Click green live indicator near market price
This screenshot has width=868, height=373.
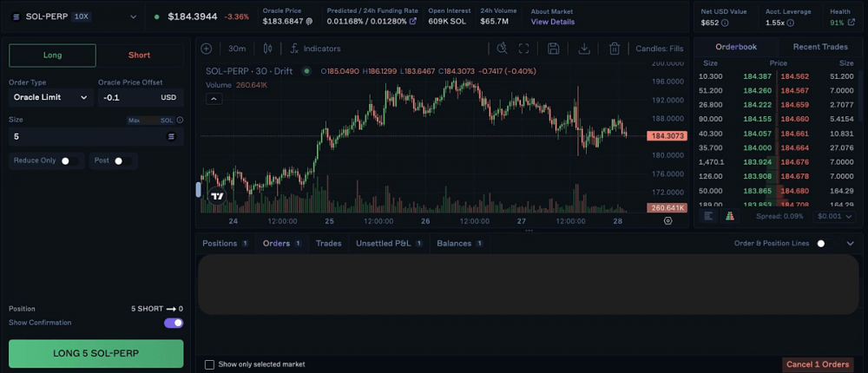[156, 16]
